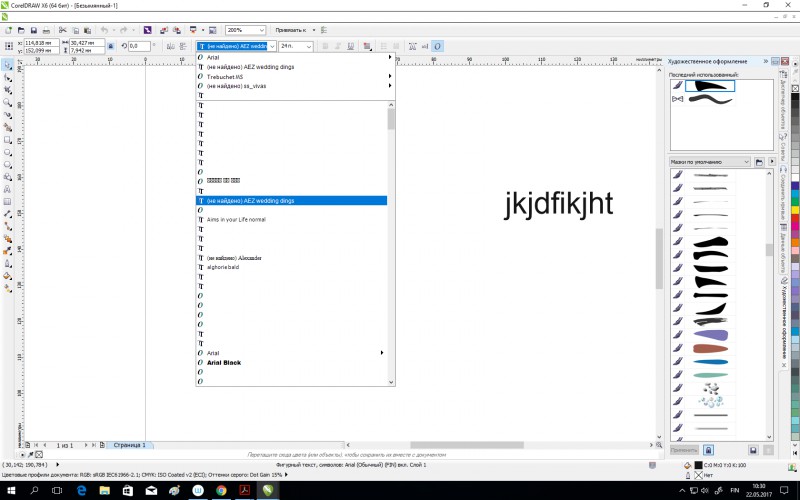Click the black outline color swatch in status bar

(698, 465)
